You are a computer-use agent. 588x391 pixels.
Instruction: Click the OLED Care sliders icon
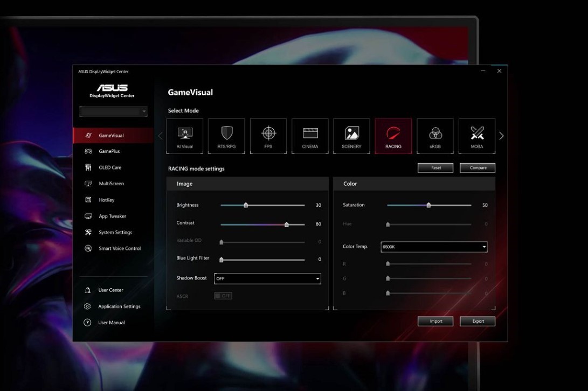pos(88,167)
